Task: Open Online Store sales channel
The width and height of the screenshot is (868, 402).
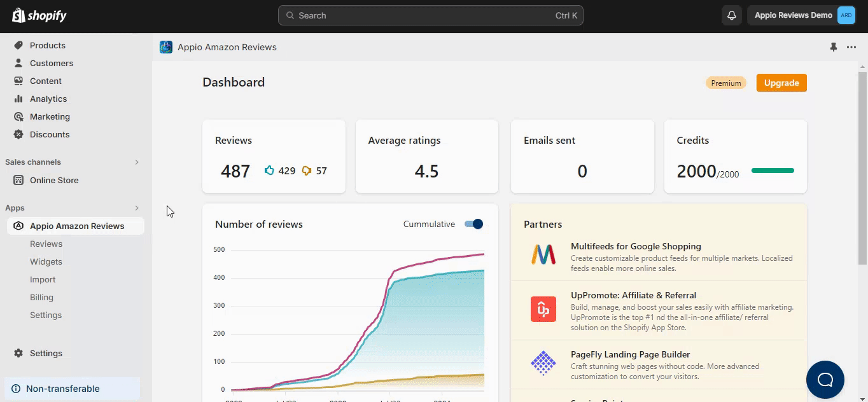Action: [54, 180]
